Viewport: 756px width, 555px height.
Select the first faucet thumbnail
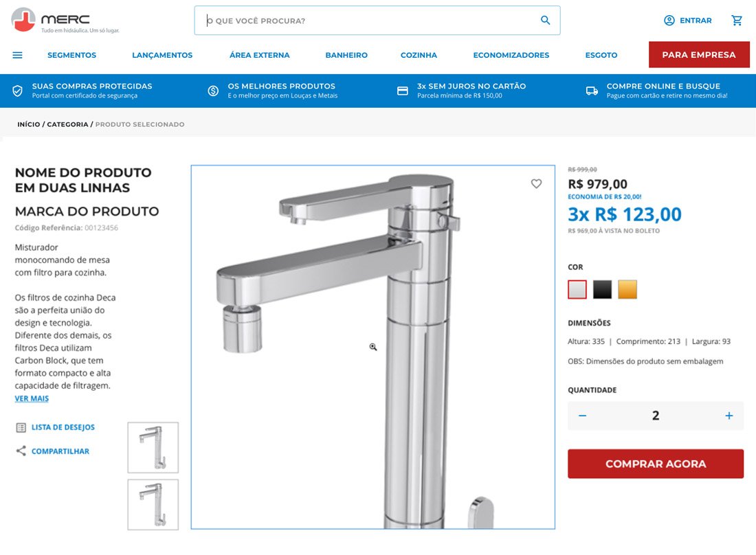tap(153, 448)
